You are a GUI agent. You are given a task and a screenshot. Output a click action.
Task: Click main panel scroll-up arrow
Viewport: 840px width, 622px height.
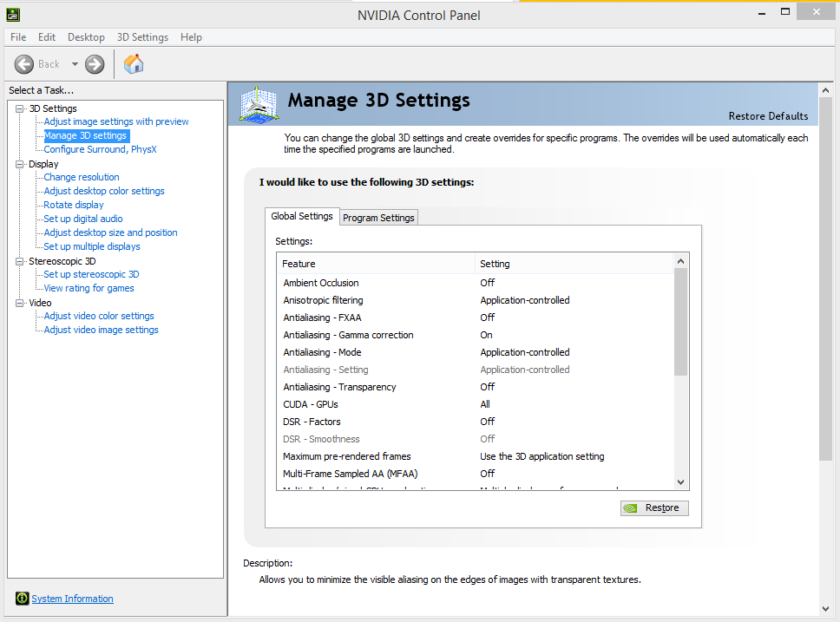pyautogui.click(x=825, y=90)
